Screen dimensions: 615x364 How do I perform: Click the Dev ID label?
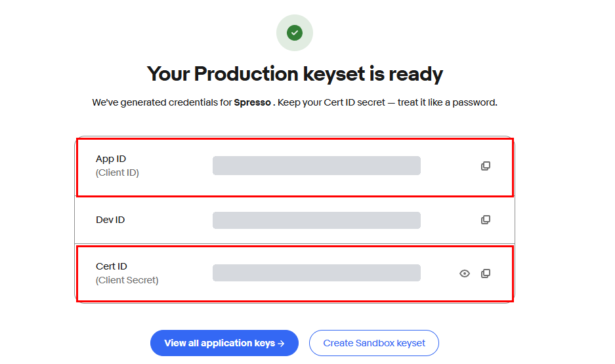pos(110,220)
